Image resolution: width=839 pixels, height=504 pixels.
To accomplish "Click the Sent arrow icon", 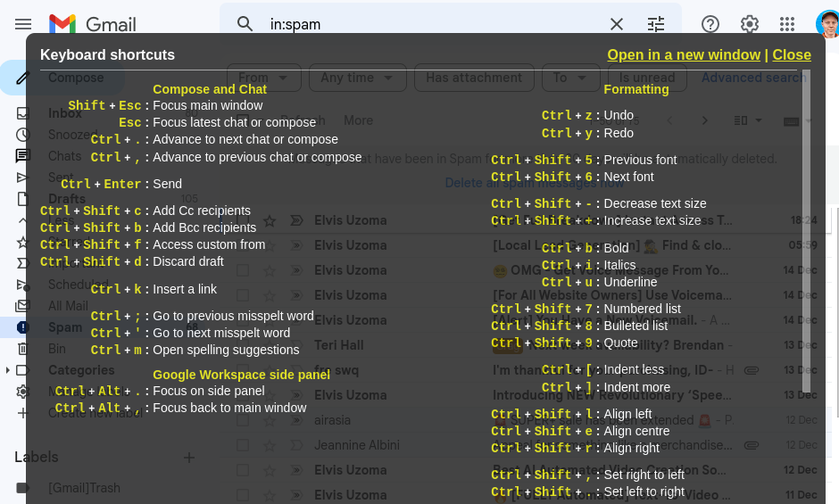I will coord(22,178).
